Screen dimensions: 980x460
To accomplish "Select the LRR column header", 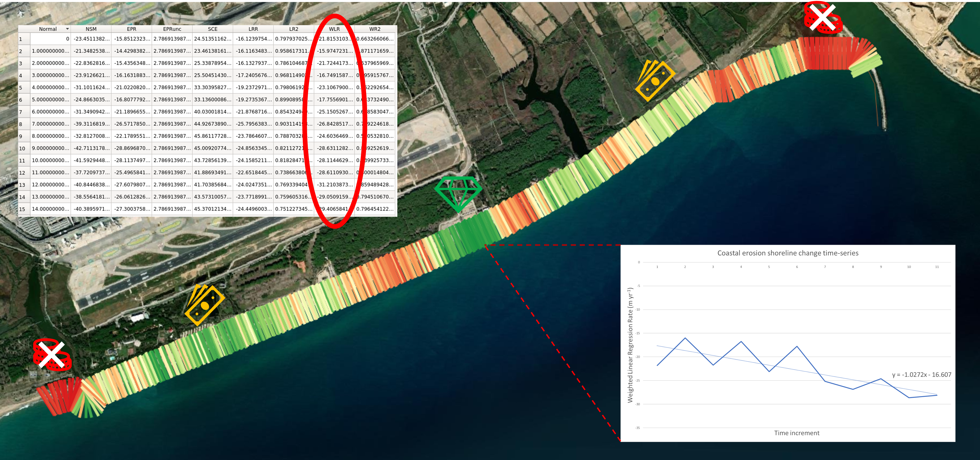I will point(253,29).
